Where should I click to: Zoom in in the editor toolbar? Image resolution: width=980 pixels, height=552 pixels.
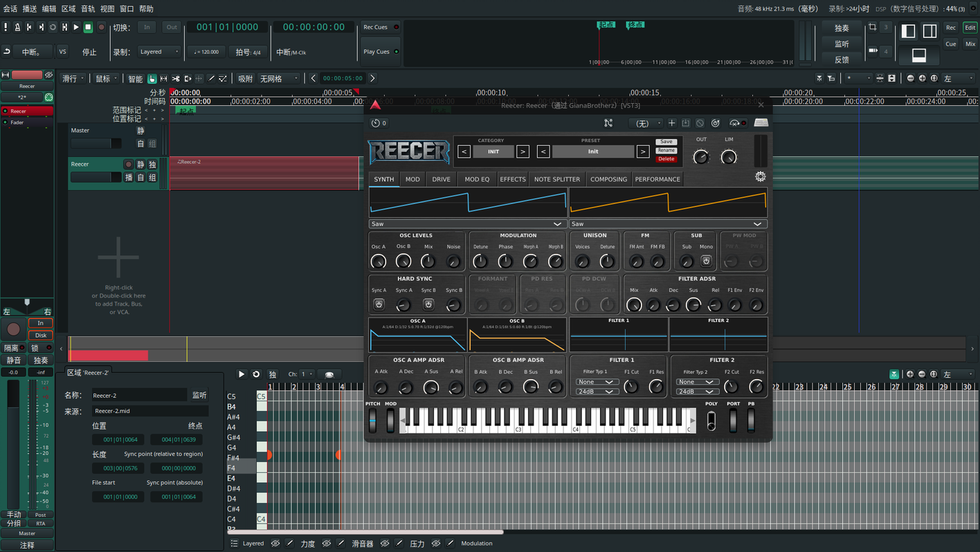click(922, 79)
